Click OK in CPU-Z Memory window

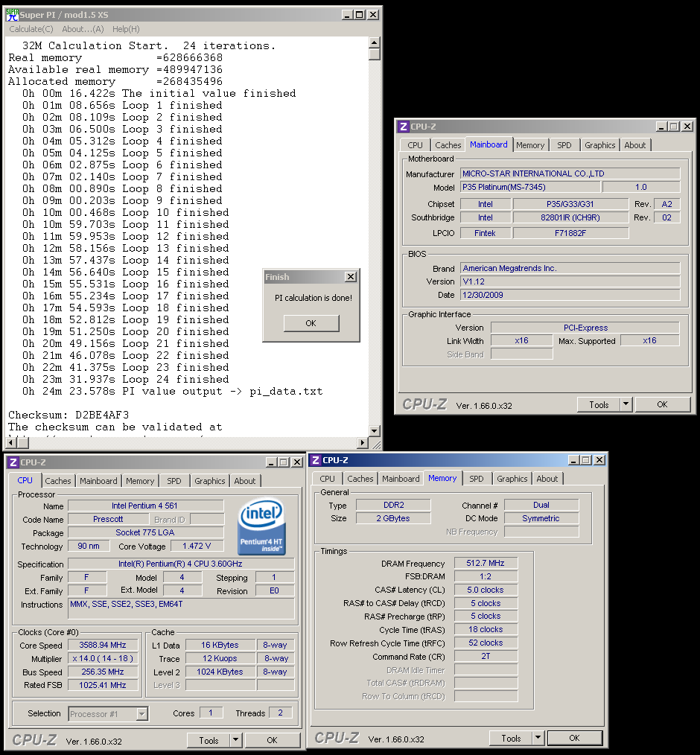point(574,738)
